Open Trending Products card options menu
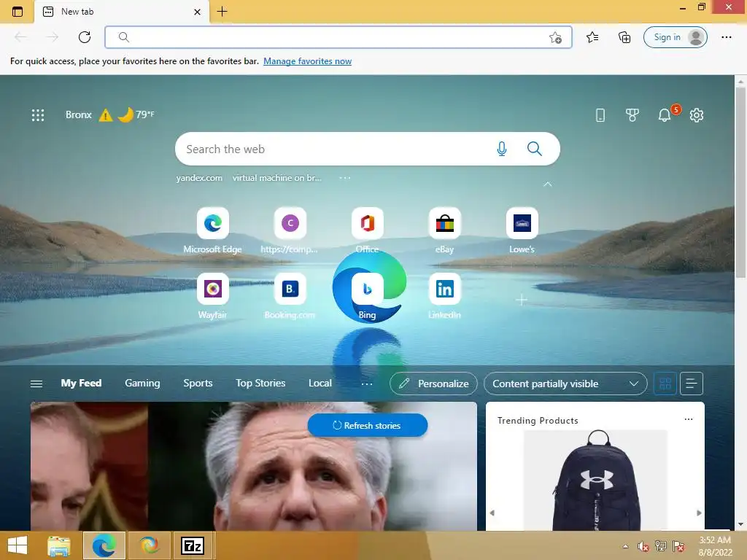This screenshot has width=747, height=560. tap(689, 419)
